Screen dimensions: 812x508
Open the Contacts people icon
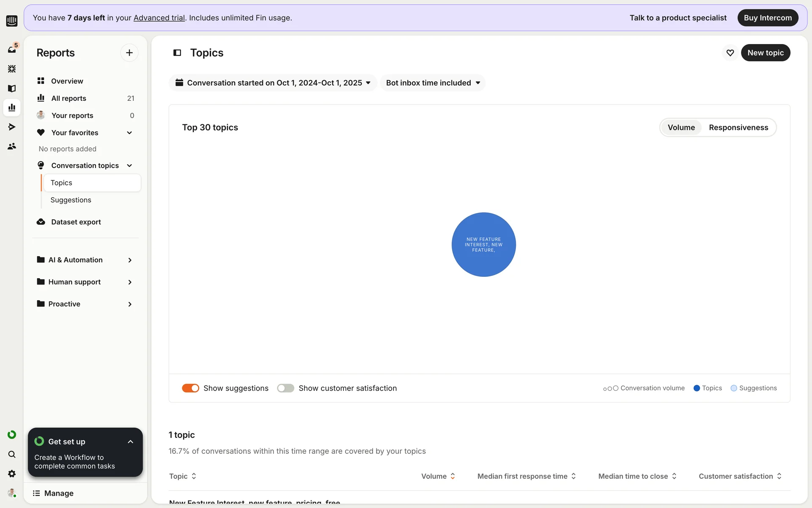(12, 146)
